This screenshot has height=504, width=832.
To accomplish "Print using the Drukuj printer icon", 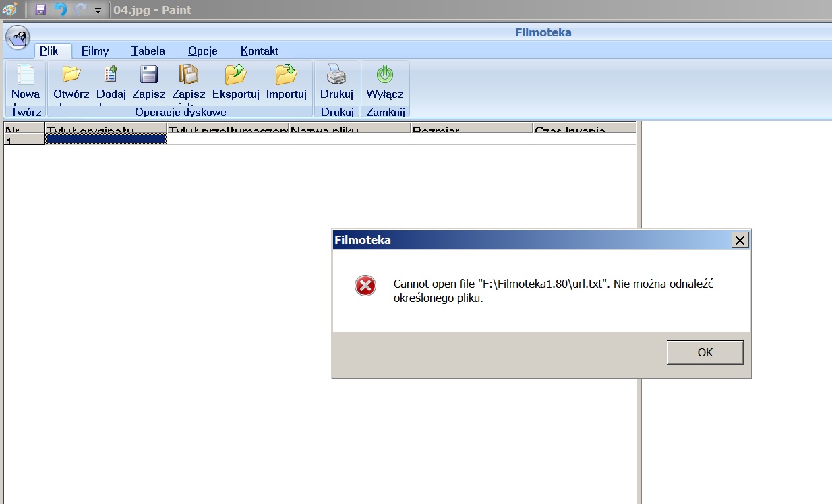I will (x=336, y=74).
